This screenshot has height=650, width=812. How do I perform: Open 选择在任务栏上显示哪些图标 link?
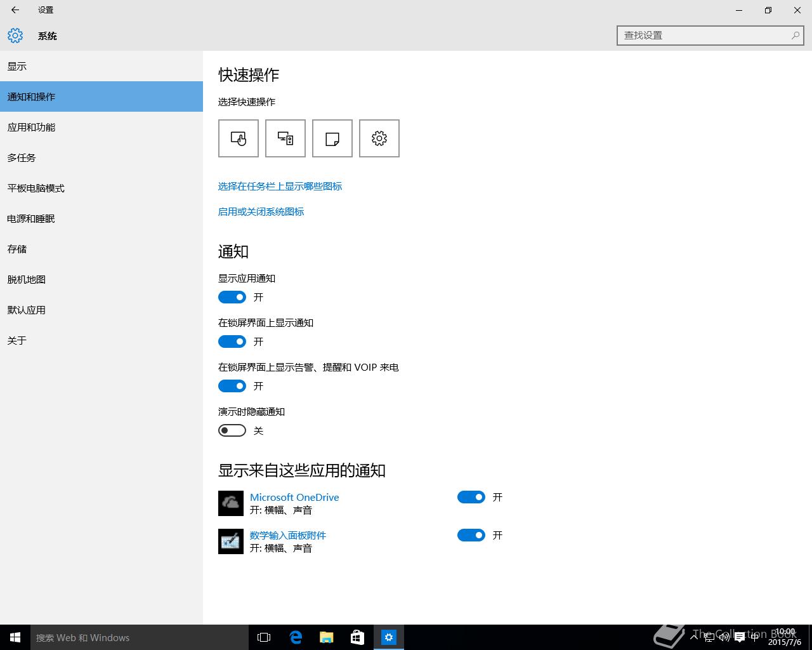click(x=280, y=186)
